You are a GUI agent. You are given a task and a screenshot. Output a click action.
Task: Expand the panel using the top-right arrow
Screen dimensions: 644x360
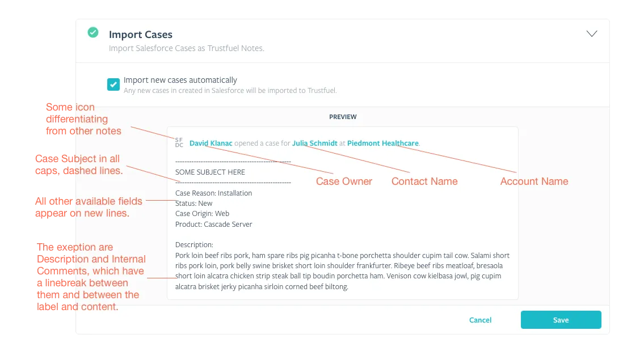[x=592, y=33]
